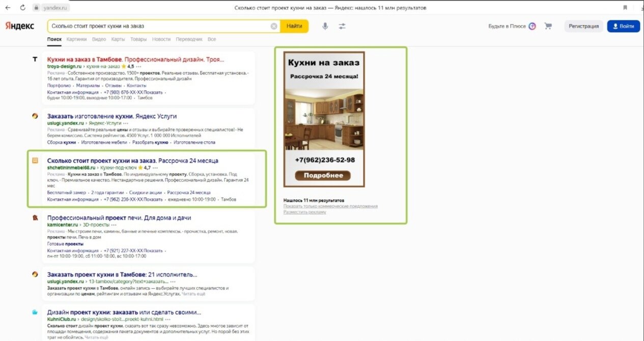Switch to the Картинки tab
The height and width of the screenshot is (341, 644).
76,39
